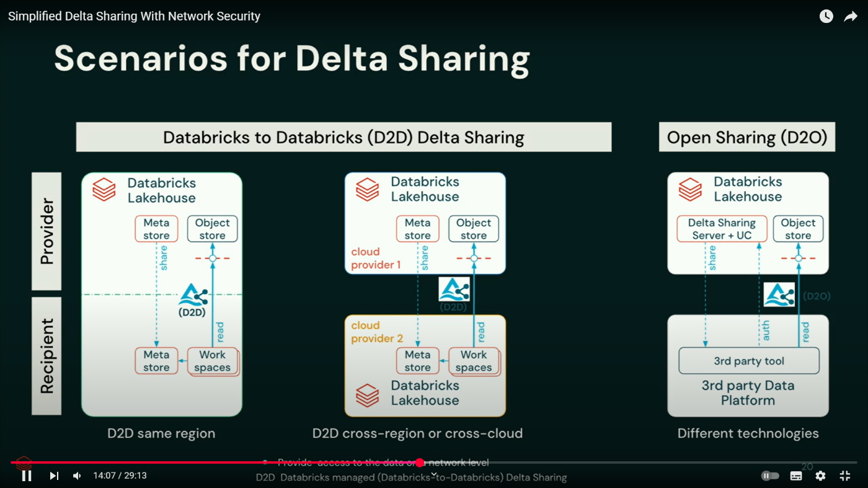
Task: Click Databricks logo in the Open Sharing diagram
Action: click(x=690, y=189)
